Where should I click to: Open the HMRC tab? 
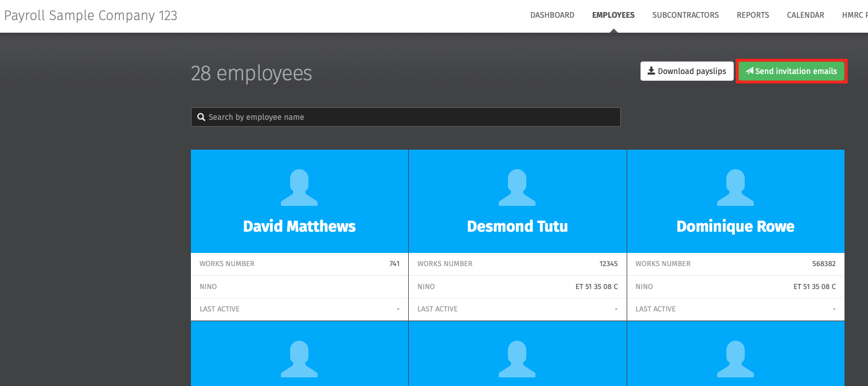tap(855, 15)
